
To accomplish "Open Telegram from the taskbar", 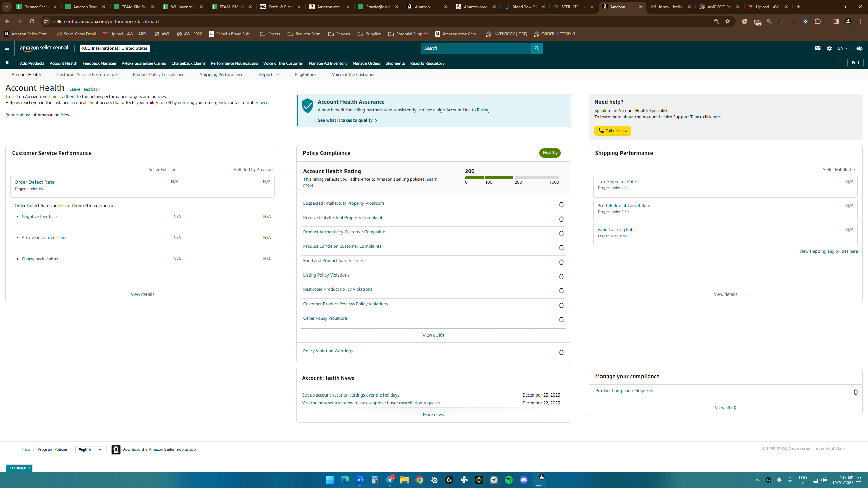I will 390,480.
